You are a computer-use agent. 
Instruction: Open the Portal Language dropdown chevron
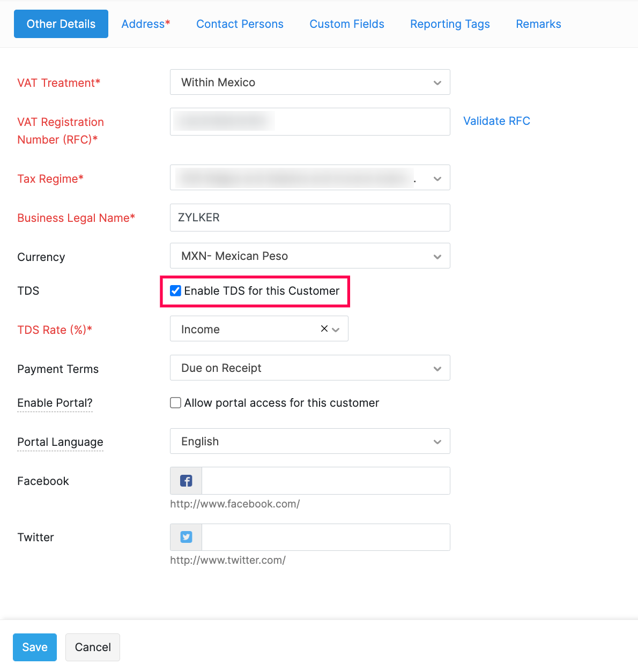(x=437, y=441)
